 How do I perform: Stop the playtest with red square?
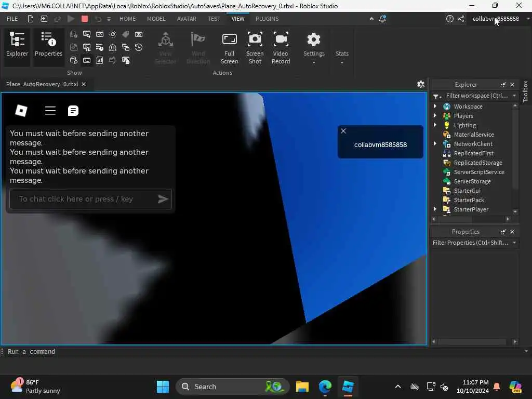point(85,19)
